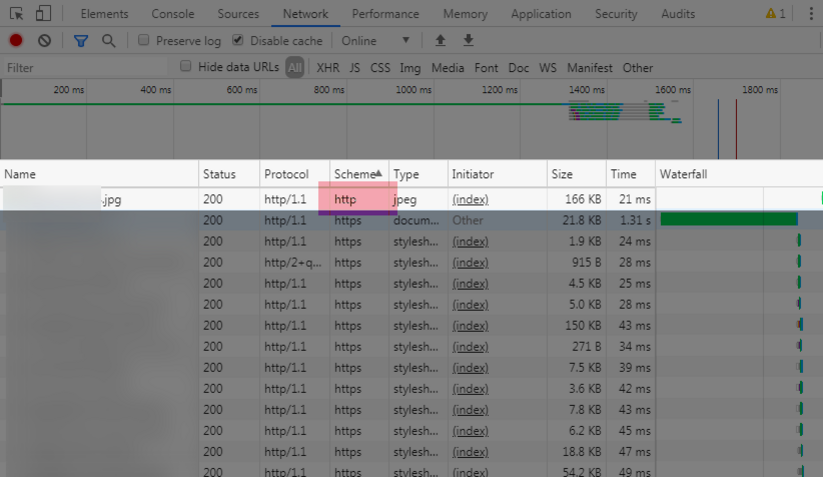
Task: Switch to the Console tab
Action: click(173, 14)
